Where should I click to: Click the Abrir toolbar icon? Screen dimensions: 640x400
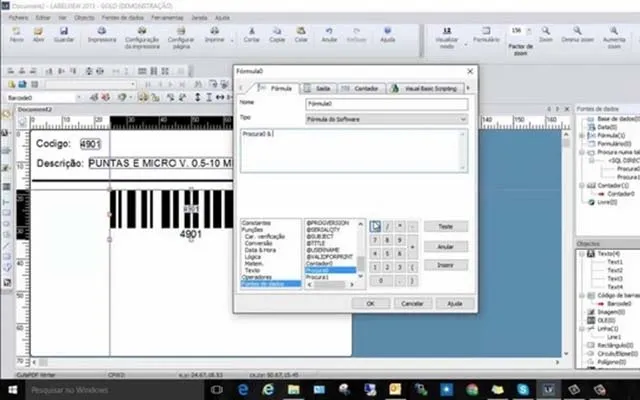click(x=38, y=31)
